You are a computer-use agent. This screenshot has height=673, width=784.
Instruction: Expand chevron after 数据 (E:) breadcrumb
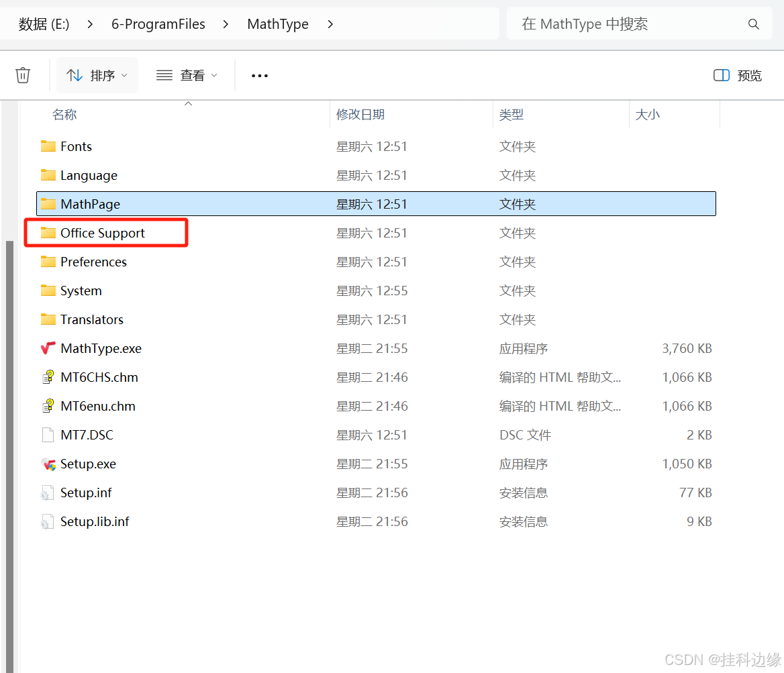coord(90,24)
